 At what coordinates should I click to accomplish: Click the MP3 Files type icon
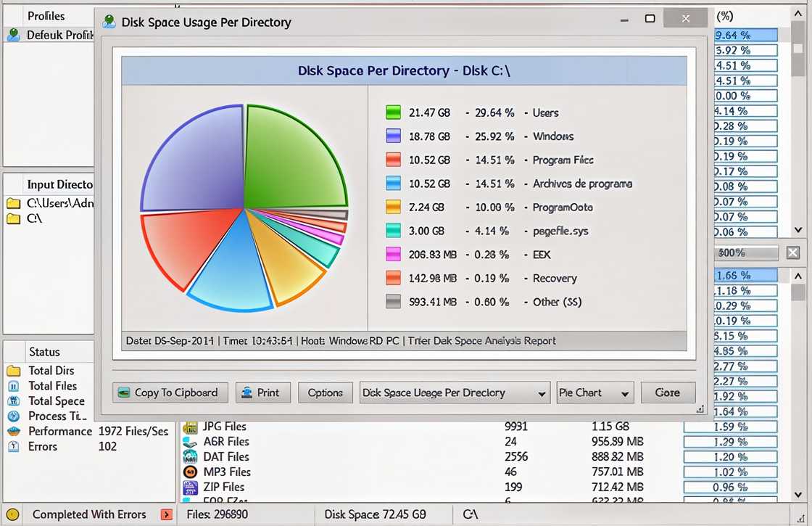(x=190, y=472)
